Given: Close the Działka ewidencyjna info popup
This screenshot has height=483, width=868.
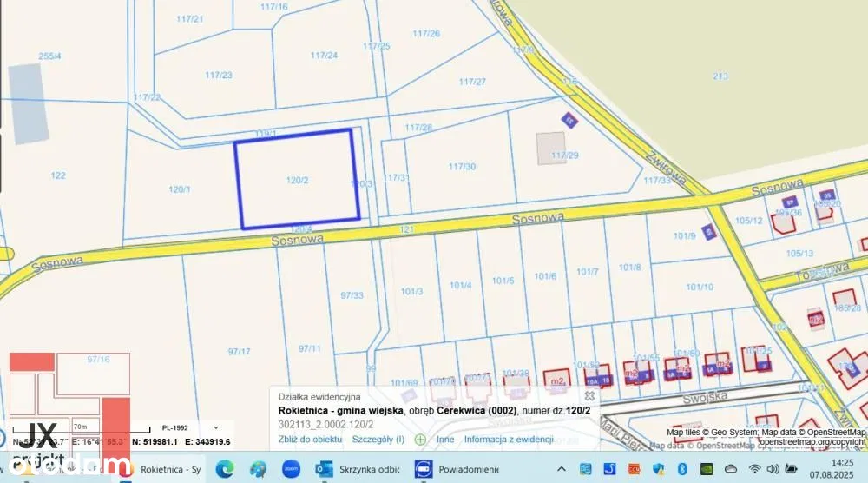Looking at the screenshot, I should 589,396.
